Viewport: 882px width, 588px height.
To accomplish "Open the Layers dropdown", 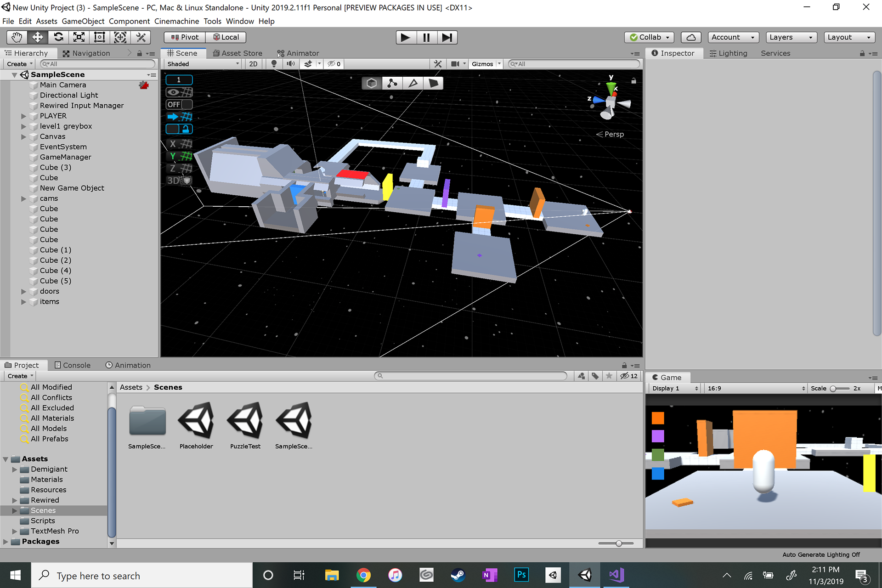I will point(791,37).
